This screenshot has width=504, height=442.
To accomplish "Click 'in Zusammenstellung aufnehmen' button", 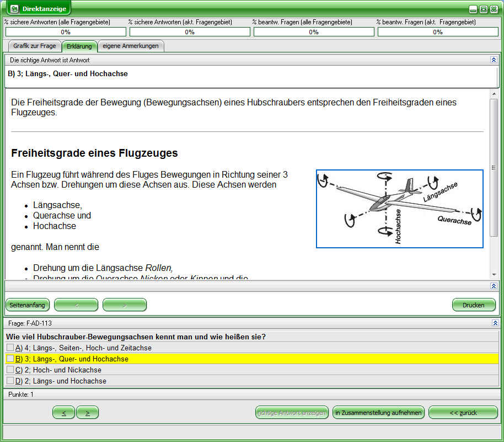I will click(x=378, y=413).
